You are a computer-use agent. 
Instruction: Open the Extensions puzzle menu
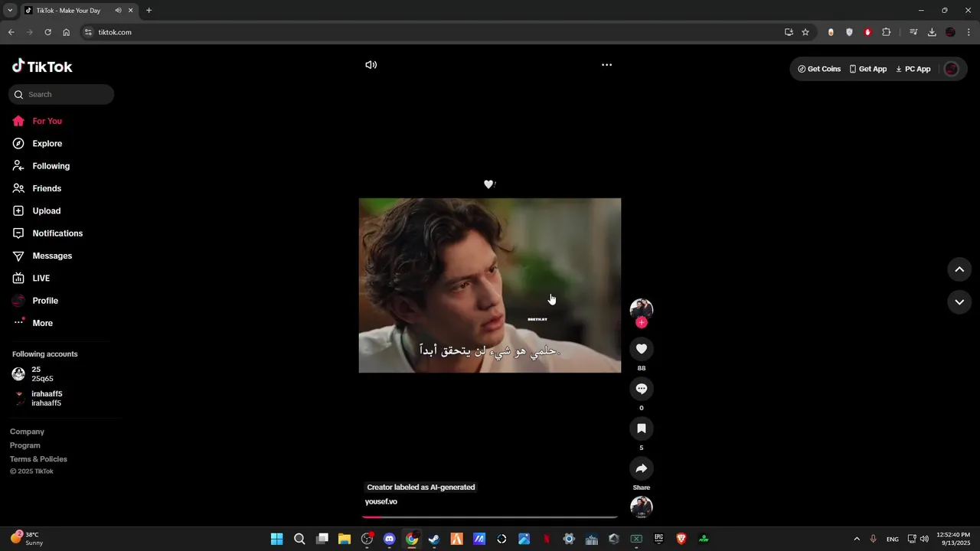[x=887, y=32]
